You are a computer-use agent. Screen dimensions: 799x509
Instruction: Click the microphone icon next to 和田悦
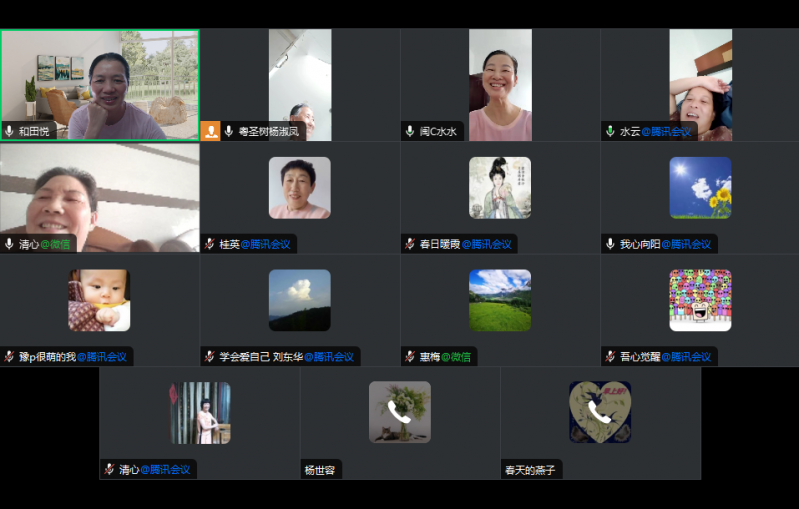coord(9,131)
